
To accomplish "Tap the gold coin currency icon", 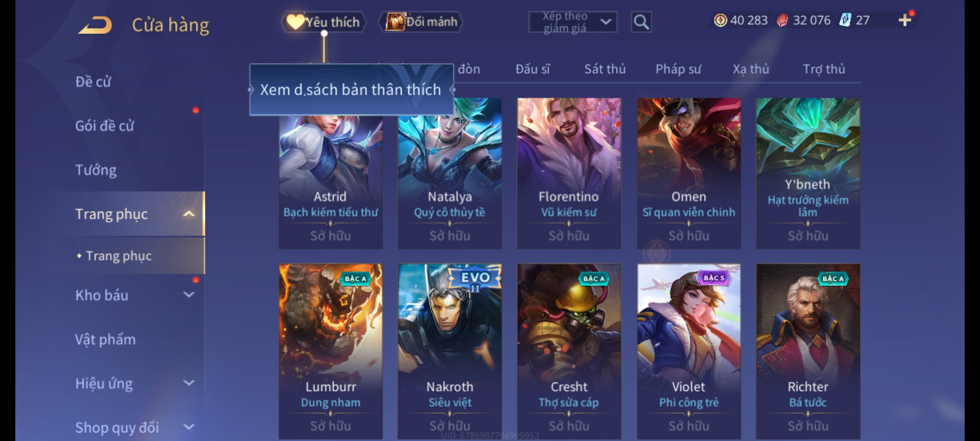I will pos(720,20).
